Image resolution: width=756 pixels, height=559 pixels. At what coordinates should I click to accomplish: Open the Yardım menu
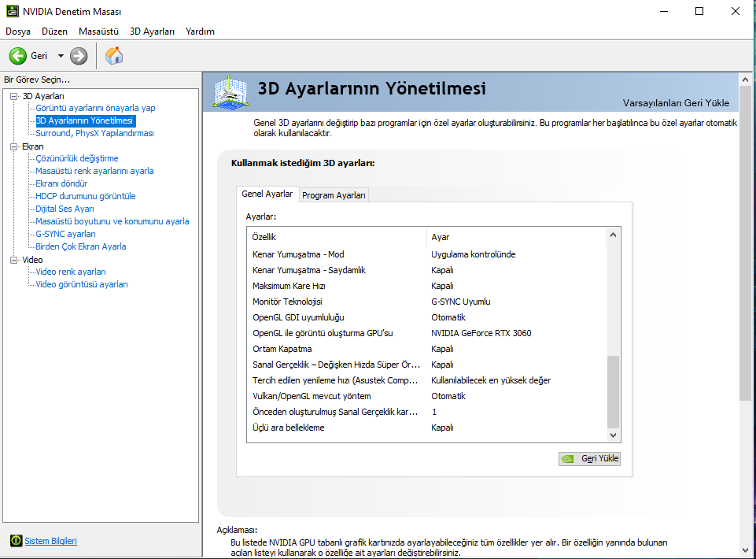point(200,31)
